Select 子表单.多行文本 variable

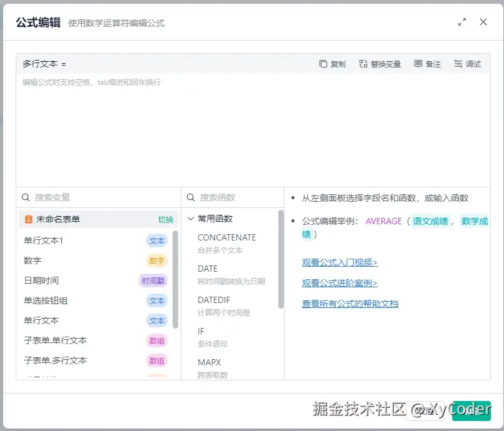tap(96, 360)
